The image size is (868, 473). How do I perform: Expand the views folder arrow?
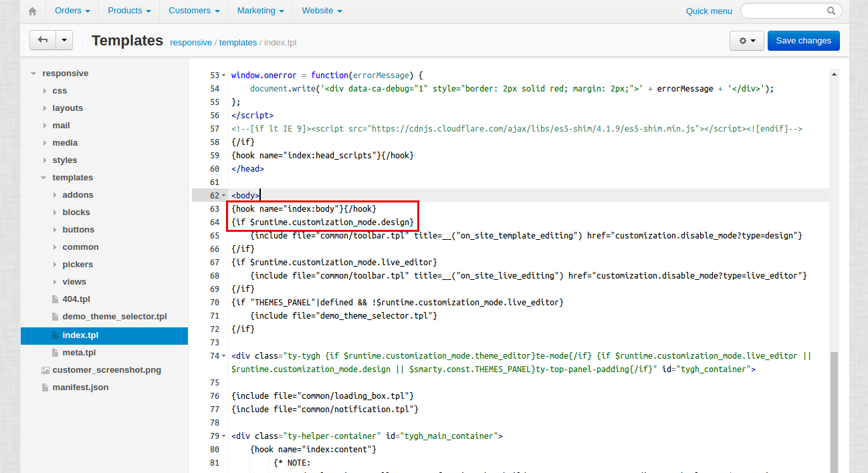(x=54, y=282)
